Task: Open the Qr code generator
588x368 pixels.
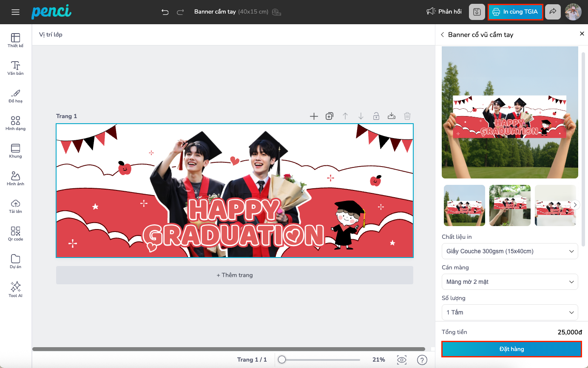Action: point(15,233)
